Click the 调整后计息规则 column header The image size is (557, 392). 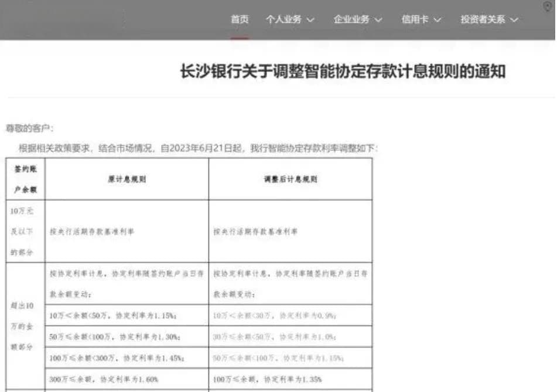point(291,179)
